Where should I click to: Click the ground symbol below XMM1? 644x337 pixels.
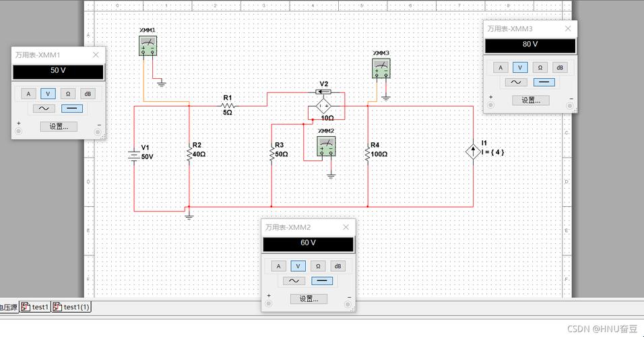coord(162,84)
